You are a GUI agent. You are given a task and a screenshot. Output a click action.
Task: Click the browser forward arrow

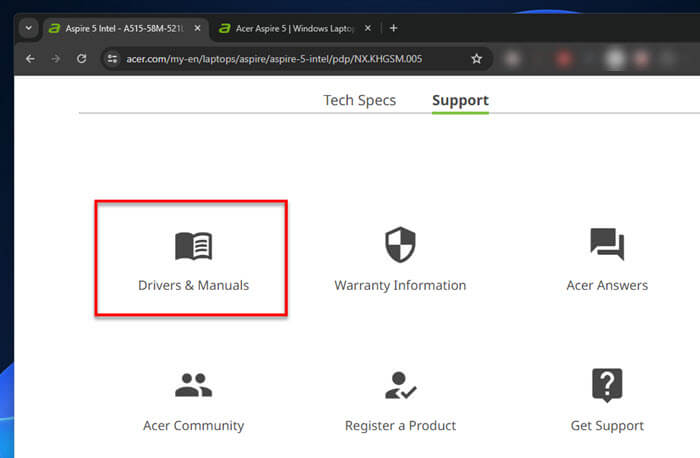(56, 58)
